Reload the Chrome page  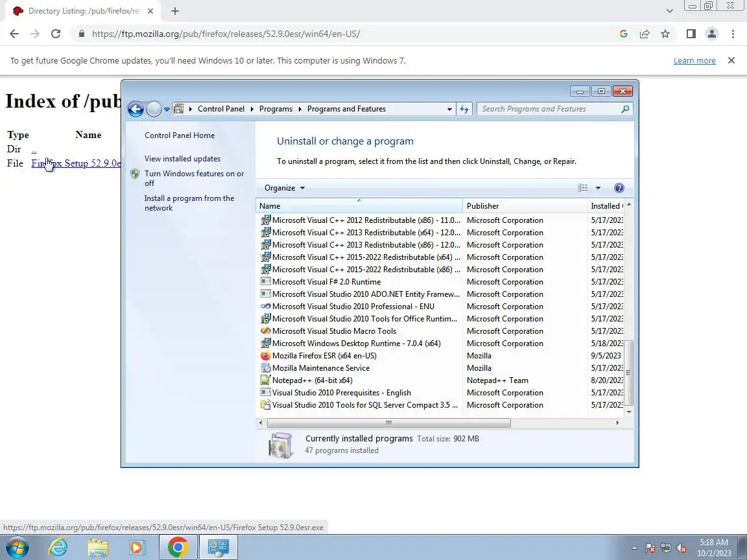[56, 34]
